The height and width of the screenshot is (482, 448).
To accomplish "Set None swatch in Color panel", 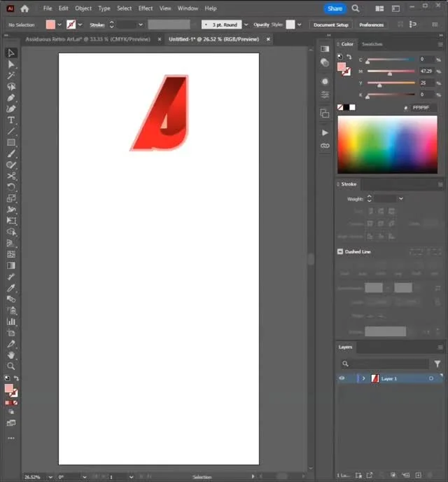I will pos(340,107).
